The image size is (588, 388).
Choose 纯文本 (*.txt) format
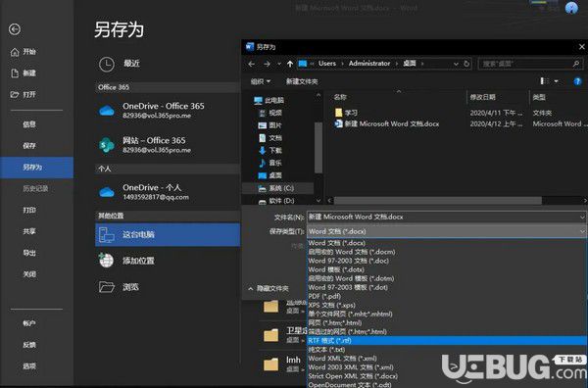pyautogui.click(x=326, y=350)
